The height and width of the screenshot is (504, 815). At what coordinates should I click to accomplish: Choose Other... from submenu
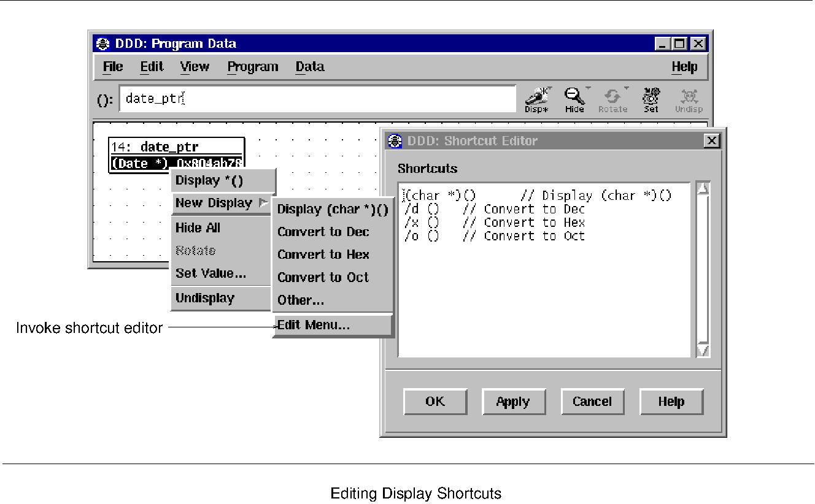333,300
